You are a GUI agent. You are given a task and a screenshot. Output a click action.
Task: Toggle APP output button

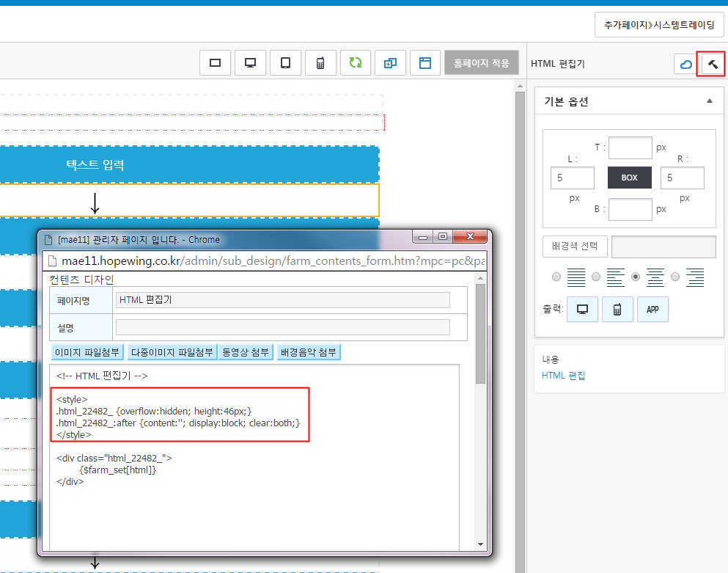652,310
